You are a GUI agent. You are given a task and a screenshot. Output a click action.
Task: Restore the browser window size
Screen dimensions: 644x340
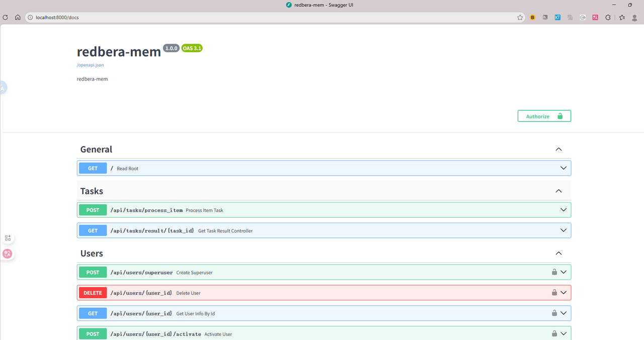630,5
